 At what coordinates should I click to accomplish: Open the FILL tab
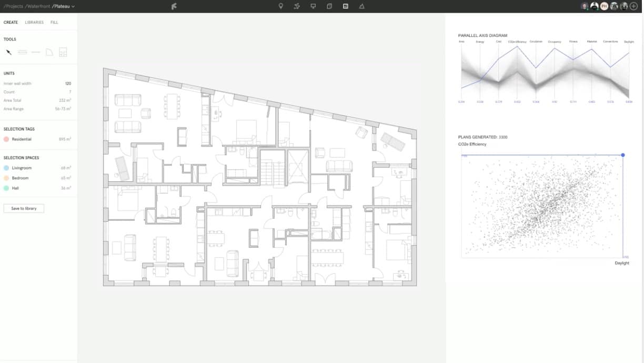(x=54, y=22)
